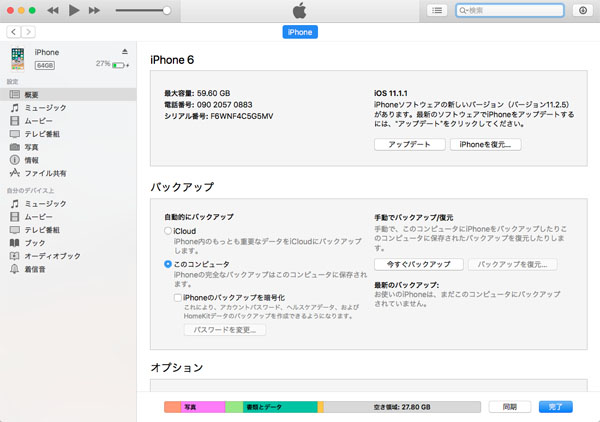
Task: Click the 書類とデータ storage bar segment
Action: click(x=280, y=407)
